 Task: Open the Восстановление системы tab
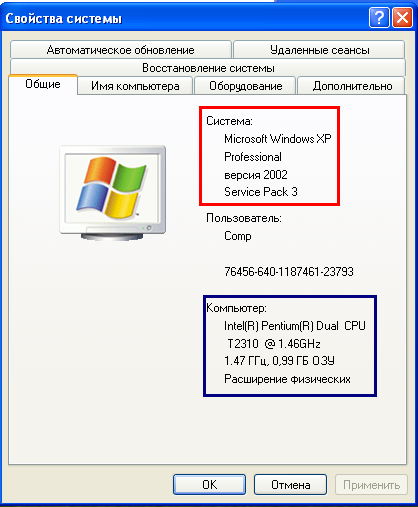coord(208,68)
